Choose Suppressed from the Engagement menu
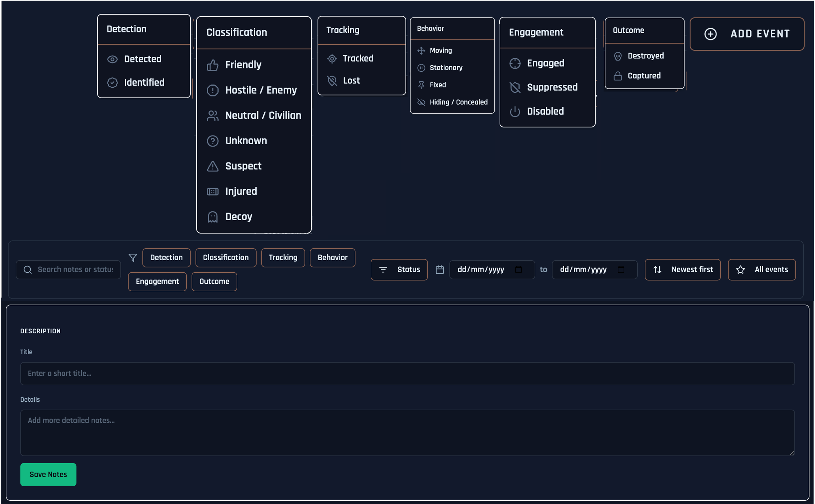This screenshot has width=815, height=504. pos(552,87)
